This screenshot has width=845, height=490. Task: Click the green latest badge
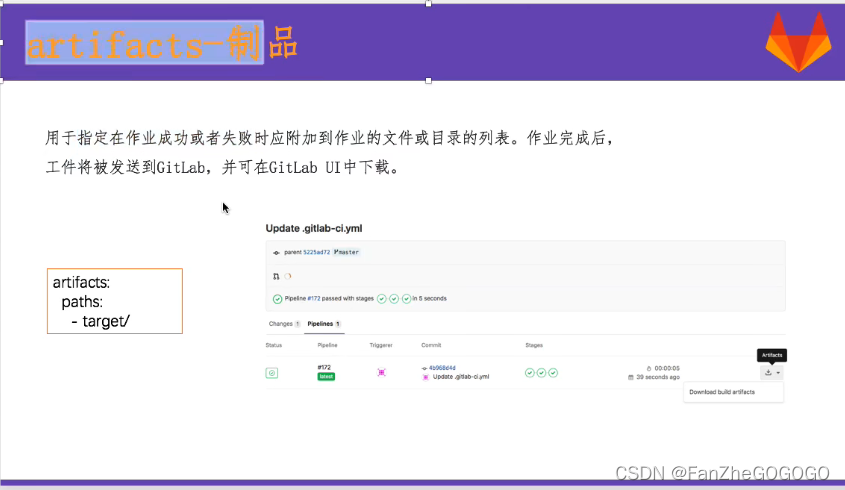326,376
